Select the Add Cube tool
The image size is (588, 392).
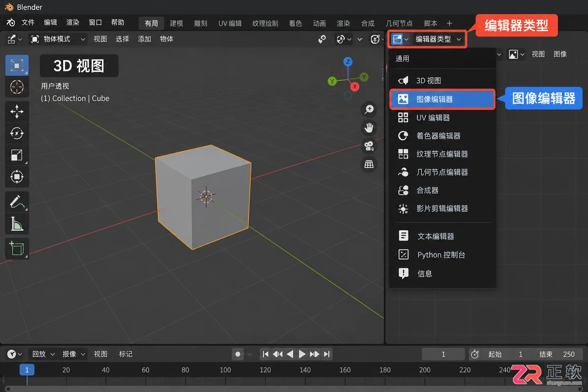(x=17, y=248)
